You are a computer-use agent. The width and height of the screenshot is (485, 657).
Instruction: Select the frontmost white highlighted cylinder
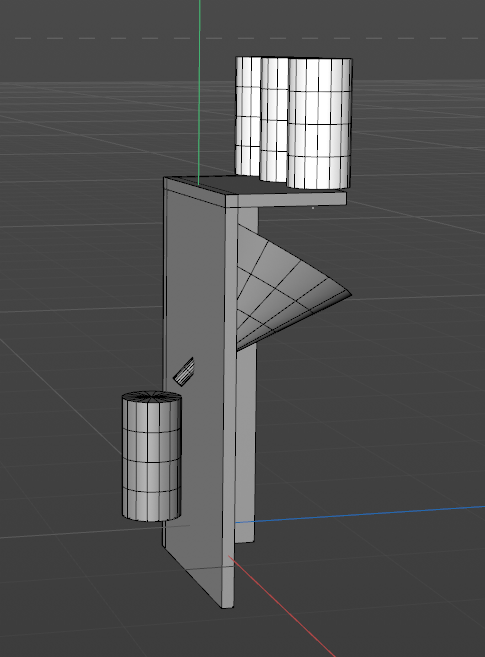pyautogui.click(x=319, y=123)
